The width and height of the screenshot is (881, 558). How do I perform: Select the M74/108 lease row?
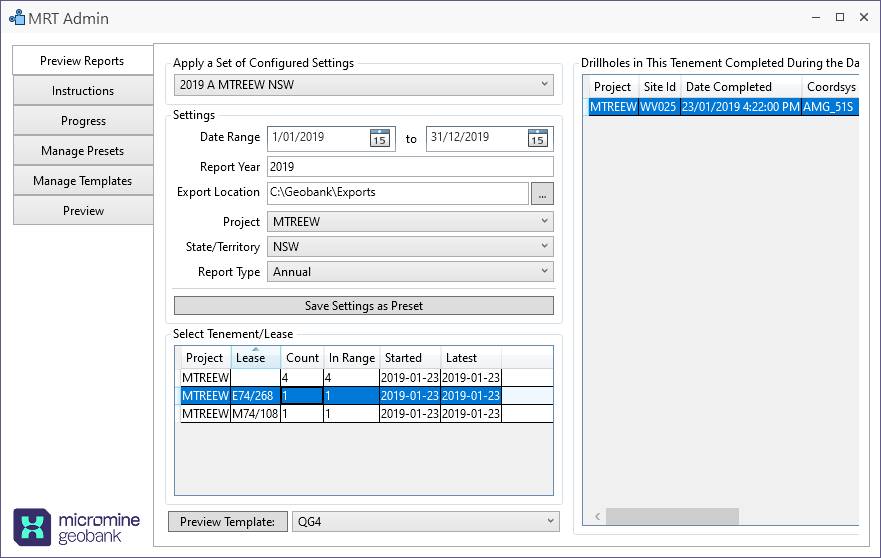pyautogui.click(x=255, y=414)
